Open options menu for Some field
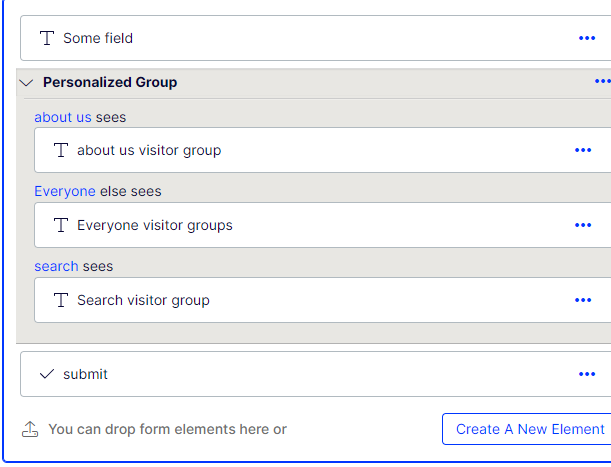 click(587, 38)
